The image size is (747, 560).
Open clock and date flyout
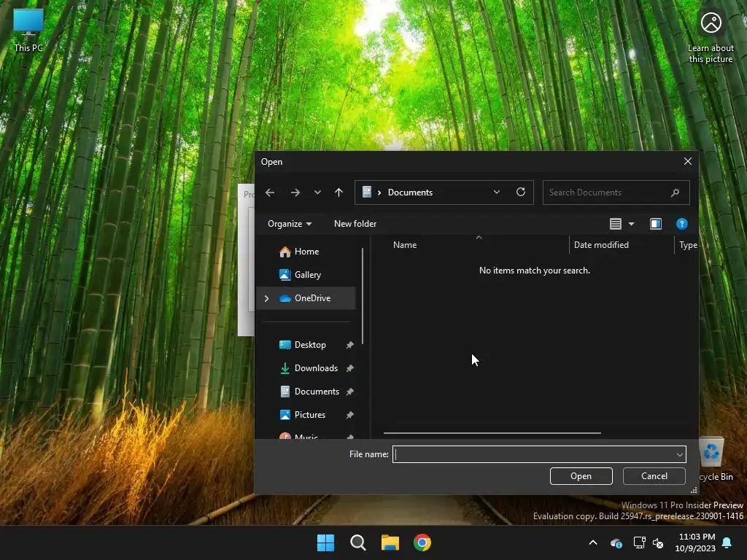coord(695,542)
